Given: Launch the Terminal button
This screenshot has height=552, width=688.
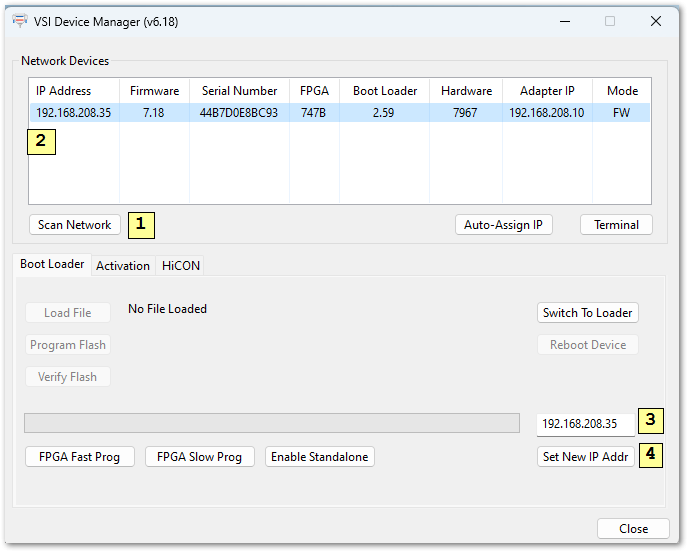Looking at the screenshot, I should point(616,225).
